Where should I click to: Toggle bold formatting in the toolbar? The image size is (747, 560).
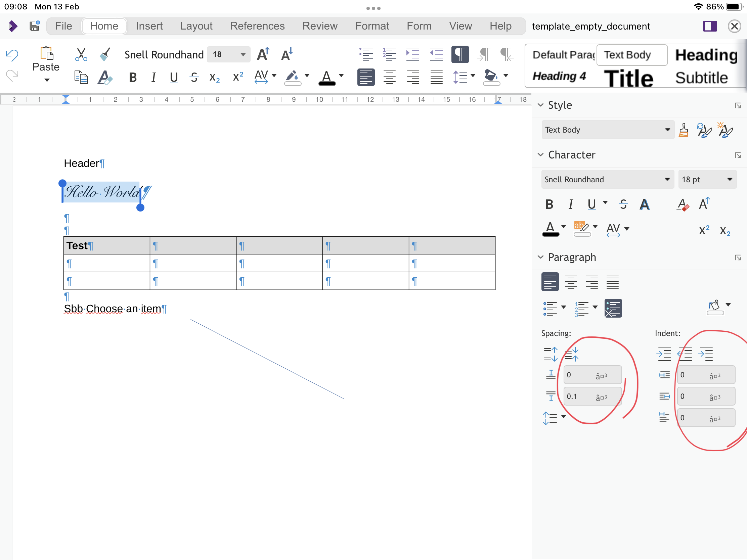coord(132,77)
